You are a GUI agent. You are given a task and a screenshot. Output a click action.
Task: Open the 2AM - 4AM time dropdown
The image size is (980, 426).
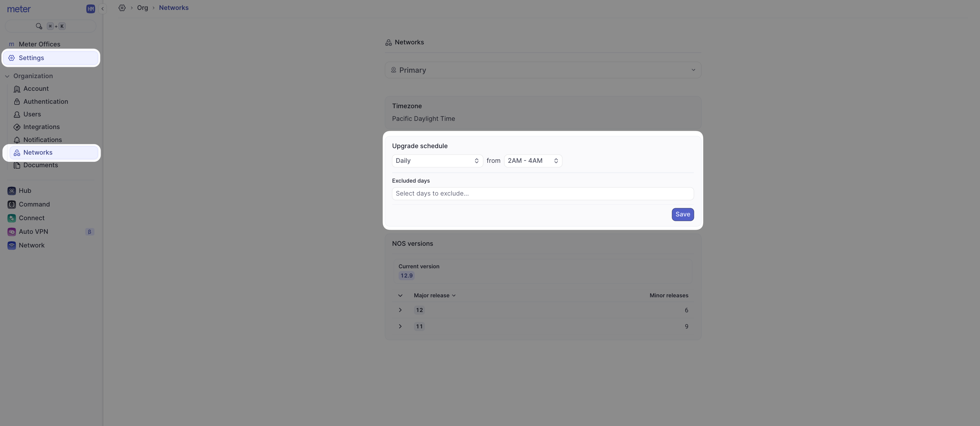(x=532, y=161)
